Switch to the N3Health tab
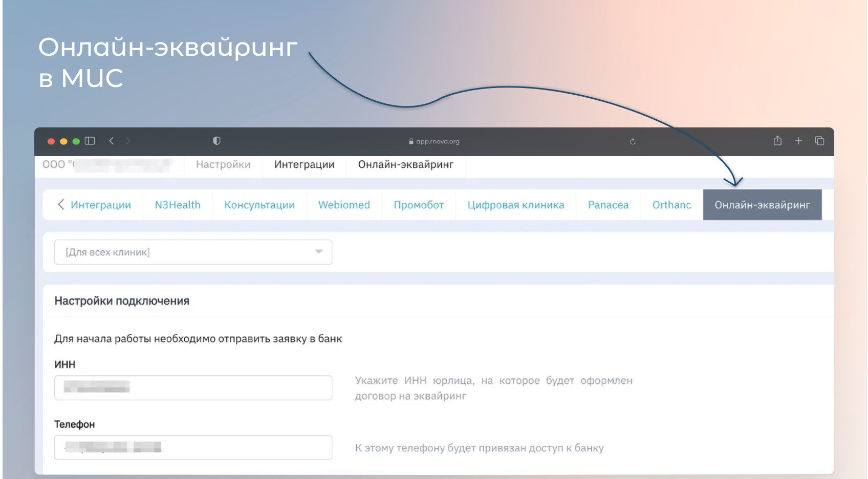 pos(178,205)
